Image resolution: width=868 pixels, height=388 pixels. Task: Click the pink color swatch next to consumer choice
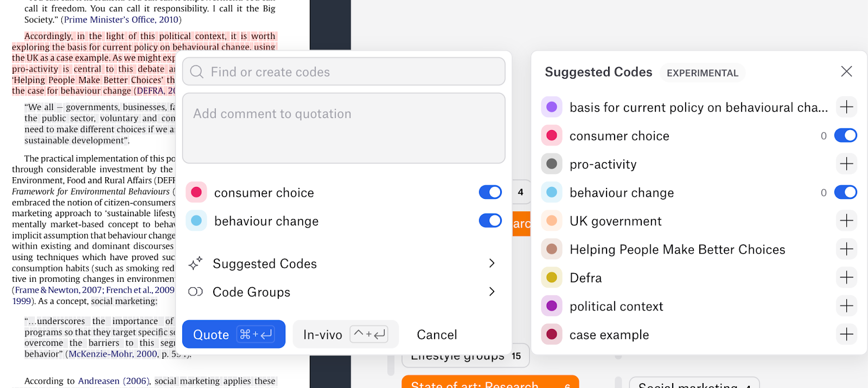tap(196, 192)
